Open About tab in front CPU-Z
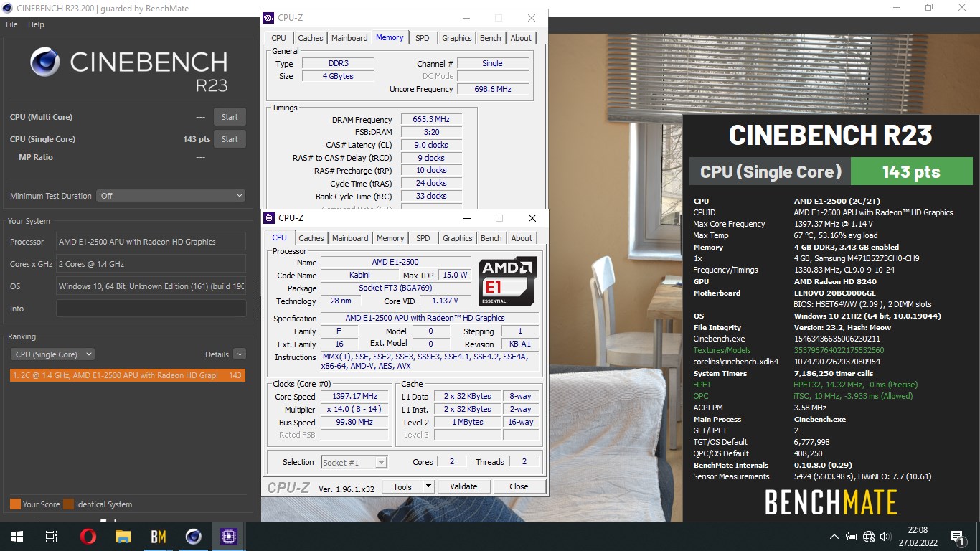 pyautogui.click(x=522, y=238)
